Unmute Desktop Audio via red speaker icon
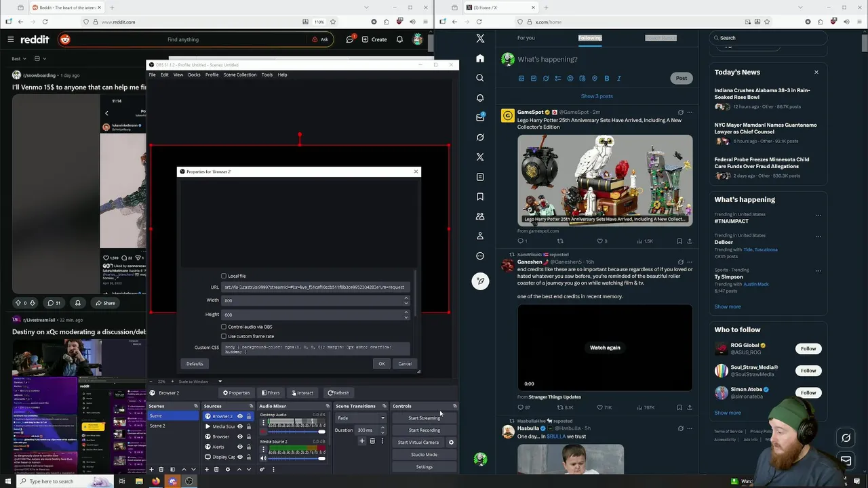The width and height of the screenshot is (868, 488). click(263, 431)
